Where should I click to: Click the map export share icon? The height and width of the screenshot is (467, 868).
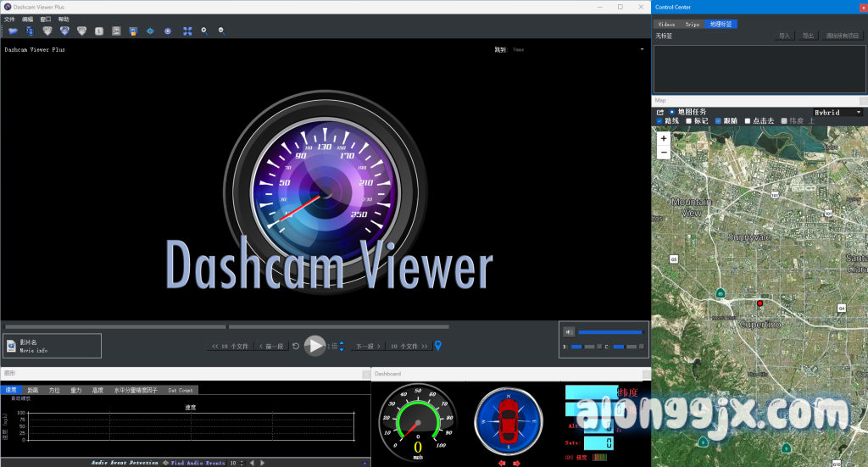tap(660, 112)
